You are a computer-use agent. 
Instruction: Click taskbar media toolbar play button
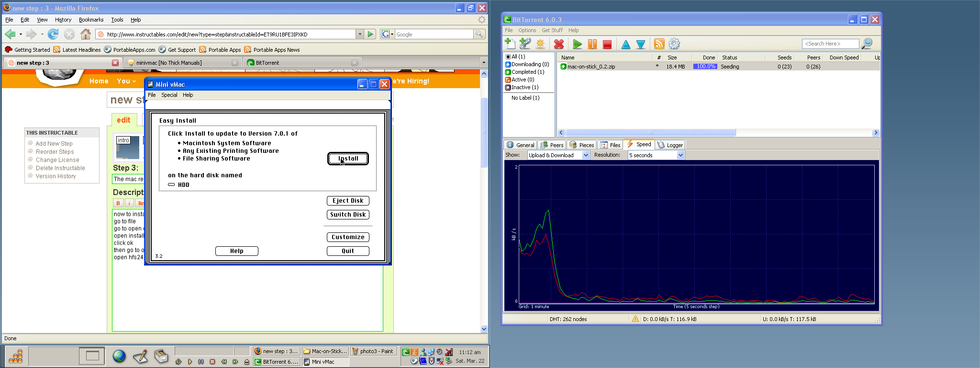[x=190, y=362]
